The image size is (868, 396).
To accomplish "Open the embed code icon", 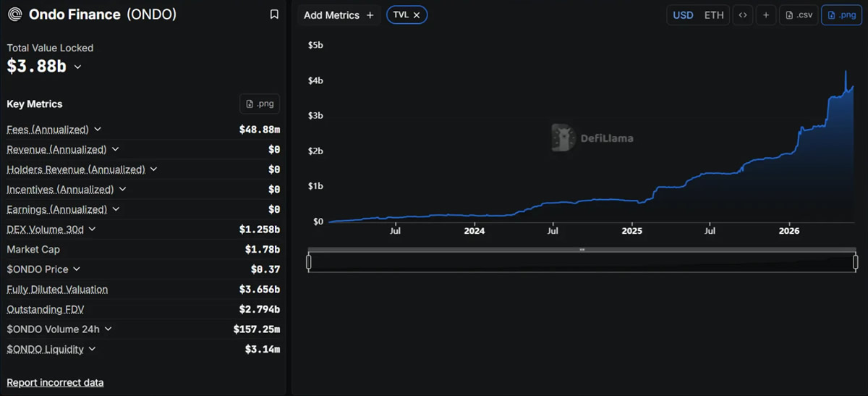I will [x=742, y=15].
